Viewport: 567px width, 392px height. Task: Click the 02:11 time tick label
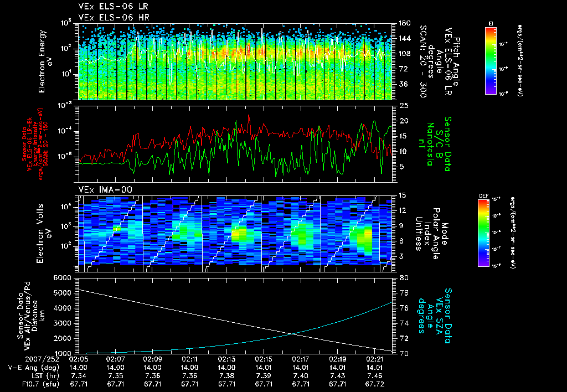189,359
